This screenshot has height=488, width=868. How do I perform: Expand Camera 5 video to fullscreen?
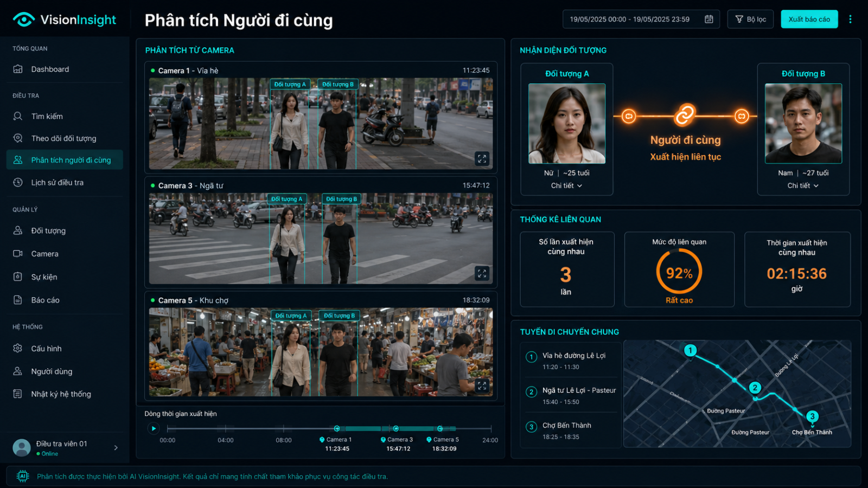482,386
